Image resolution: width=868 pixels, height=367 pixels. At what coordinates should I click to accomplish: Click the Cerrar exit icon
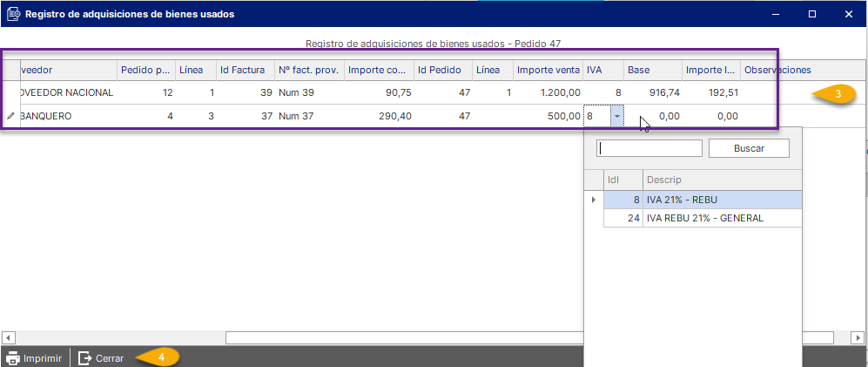pyautogui.click(x=85, y=358)
